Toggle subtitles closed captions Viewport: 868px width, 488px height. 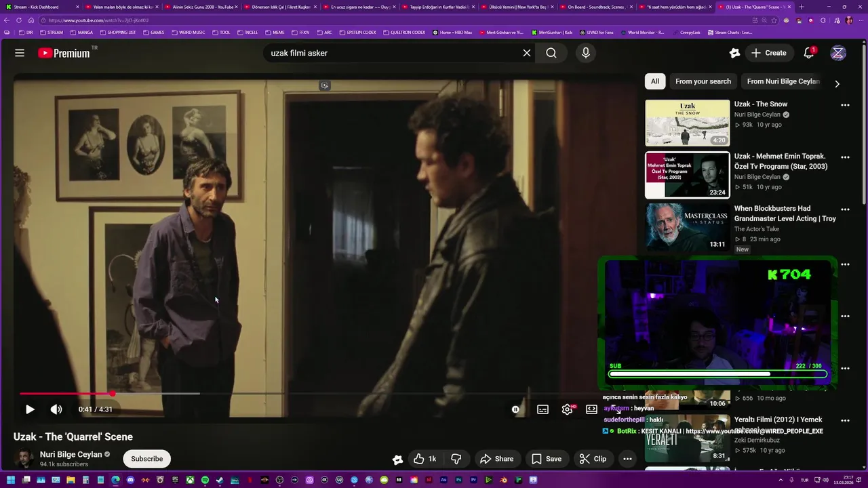pos(542,409)
